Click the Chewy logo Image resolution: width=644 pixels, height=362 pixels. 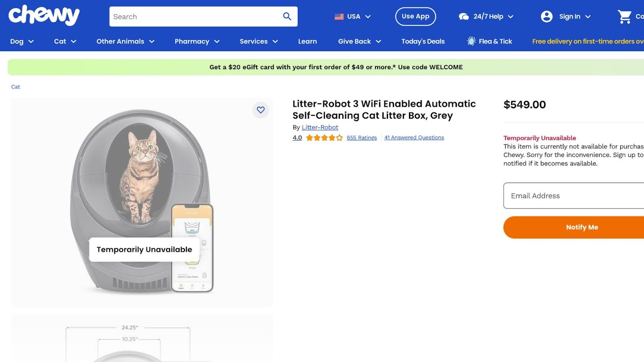tap(44, 15)
